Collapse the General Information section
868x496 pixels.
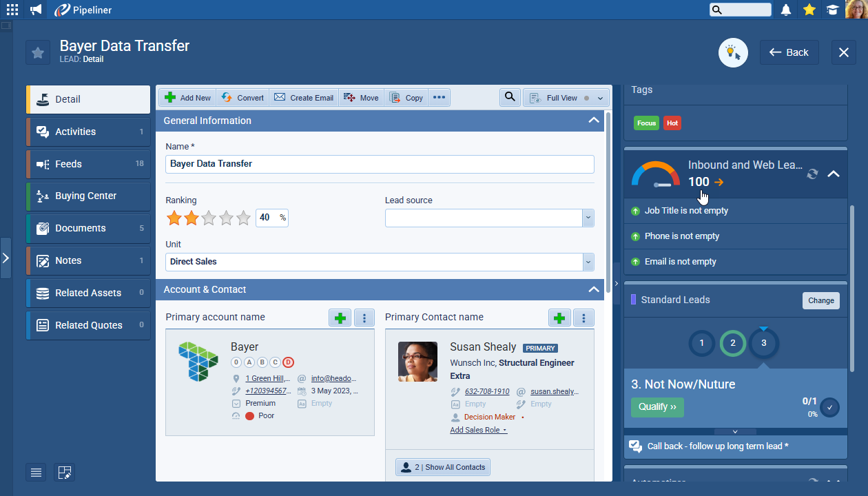(593, 121)
